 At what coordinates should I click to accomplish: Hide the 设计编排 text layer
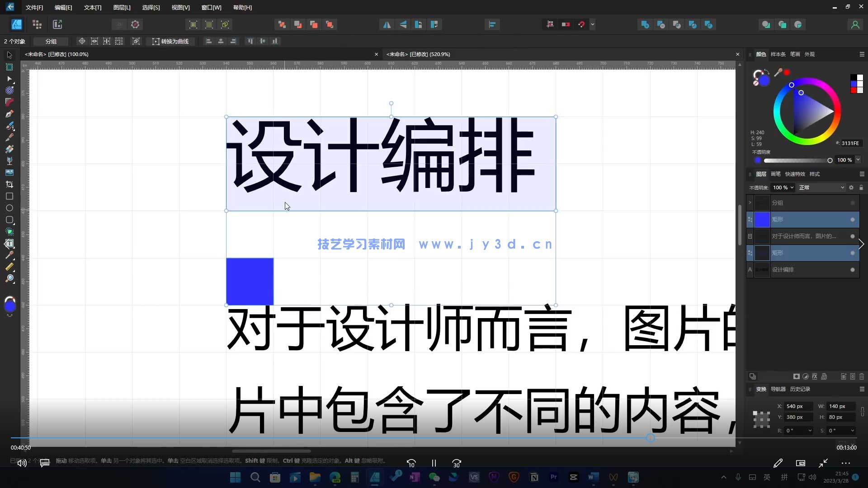(852, 270)
